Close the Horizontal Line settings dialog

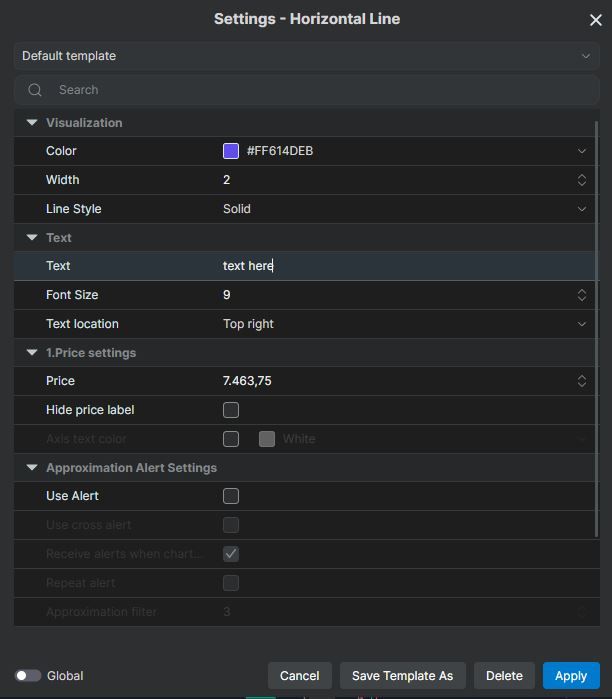(596, 20)
